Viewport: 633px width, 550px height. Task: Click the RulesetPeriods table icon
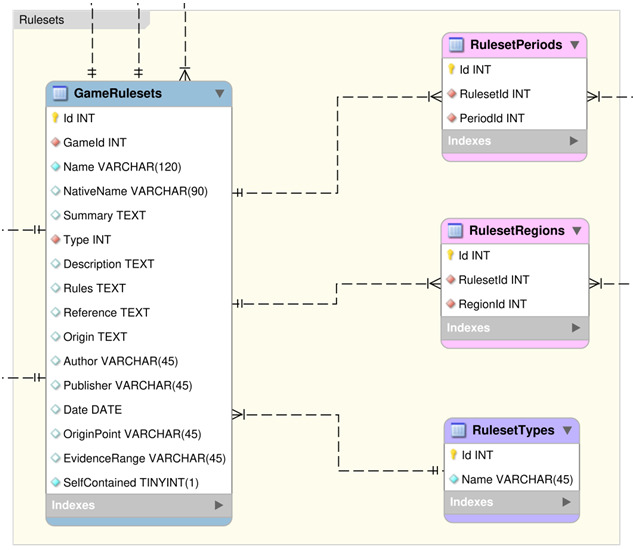[x=456, y=45]
